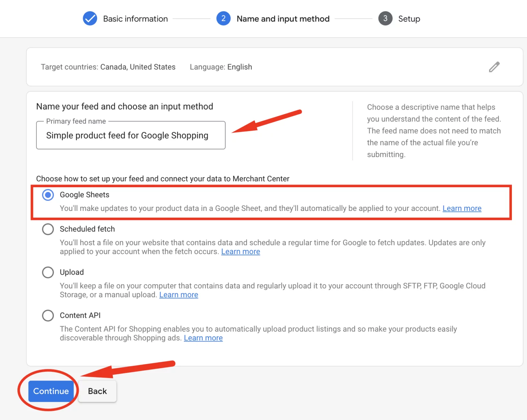This screenshot has width=527, height=420.
Task: Click the blue checkmark on Basic information step
Action: (90, 19)
